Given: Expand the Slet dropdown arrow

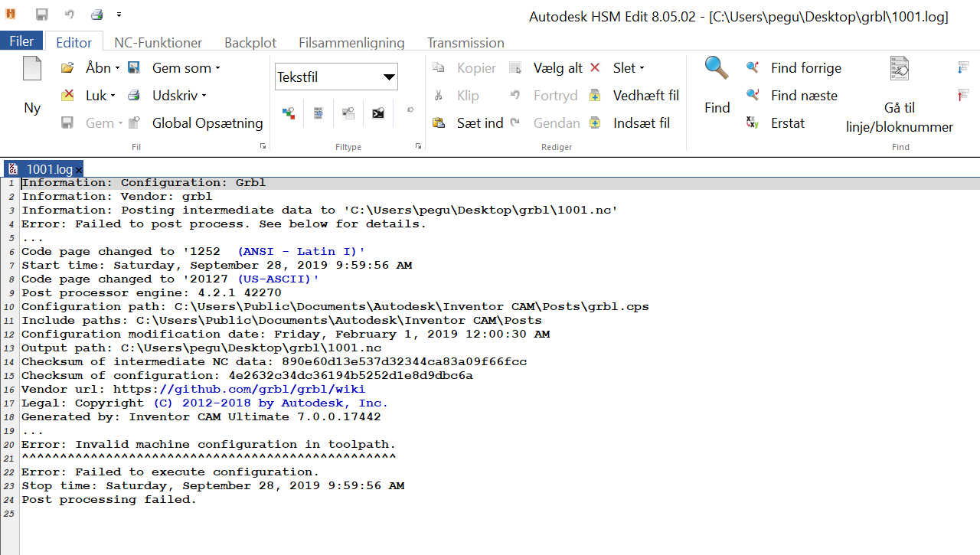Looking at the screenshot, I should (x=642, y=68).
